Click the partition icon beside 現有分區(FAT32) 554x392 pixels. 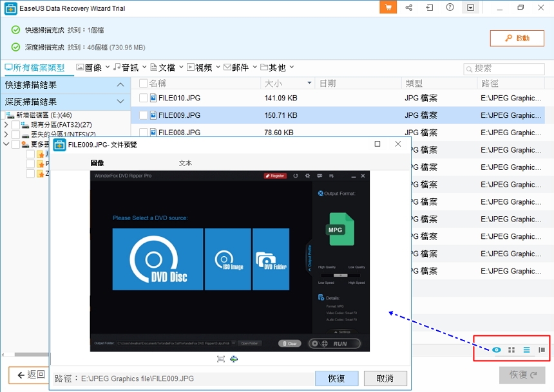24,125
